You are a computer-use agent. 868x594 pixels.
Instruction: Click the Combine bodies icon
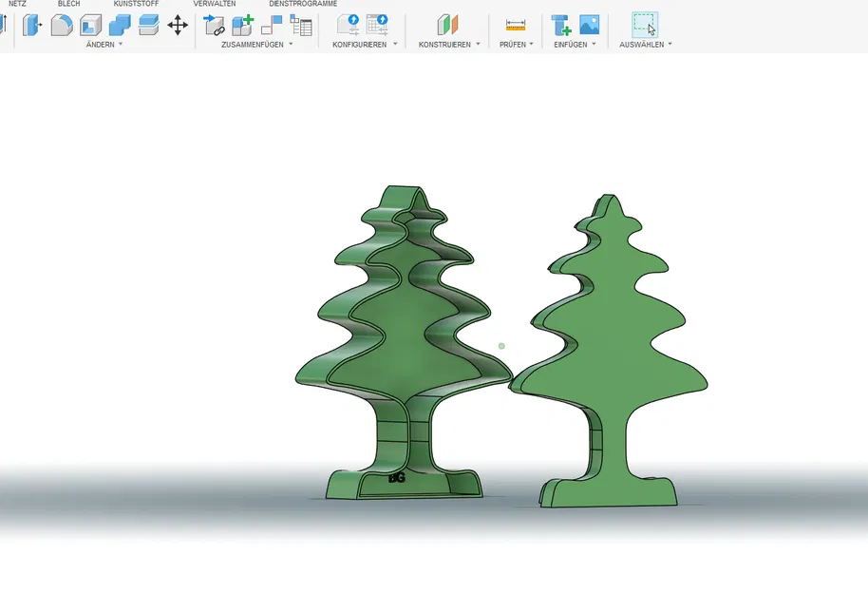coord(120,26)
